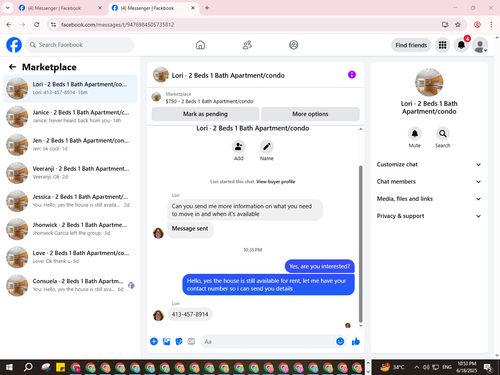Open the Chrome tab search dropdown
Image resolution: width=500 pixels, height=375 pixels.
[x=8, y=8]
